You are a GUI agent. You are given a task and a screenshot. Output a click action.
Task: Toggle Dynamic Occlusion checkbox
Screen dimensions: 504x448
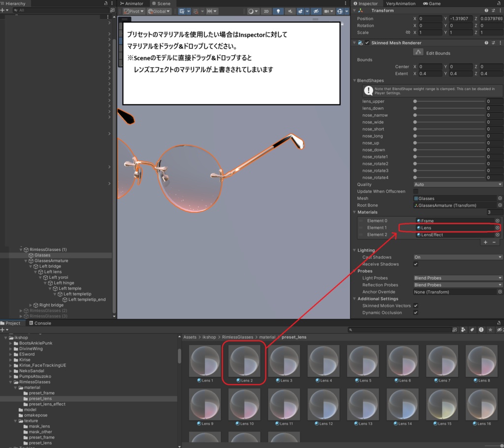coord(415,313)
